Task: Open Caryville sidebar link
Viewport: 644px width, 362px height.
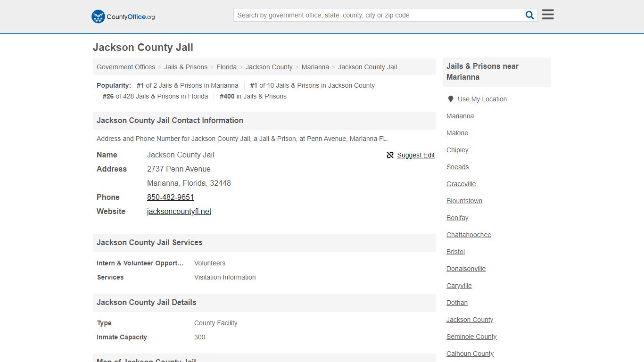Action: [459, 286]
